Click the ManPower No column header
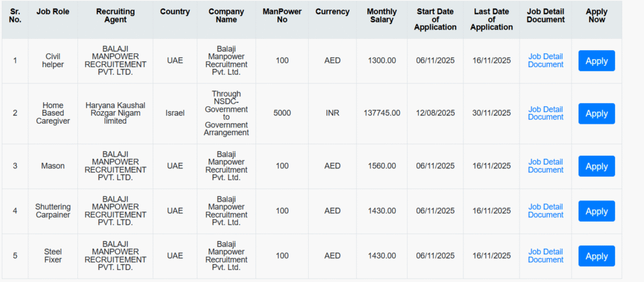This screenshot has width=644, height=282. (282, 16)
